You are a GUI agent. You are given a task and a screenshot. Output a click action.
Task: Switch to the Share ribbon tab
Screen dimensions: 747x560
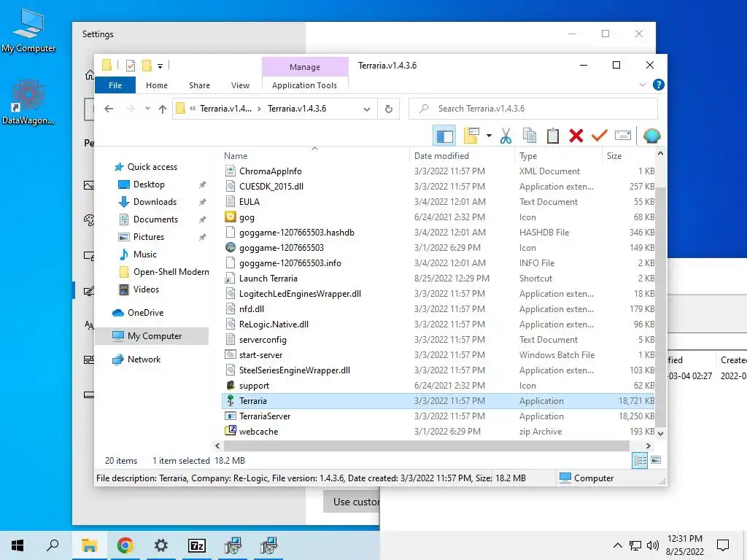(x=199, y=85)
